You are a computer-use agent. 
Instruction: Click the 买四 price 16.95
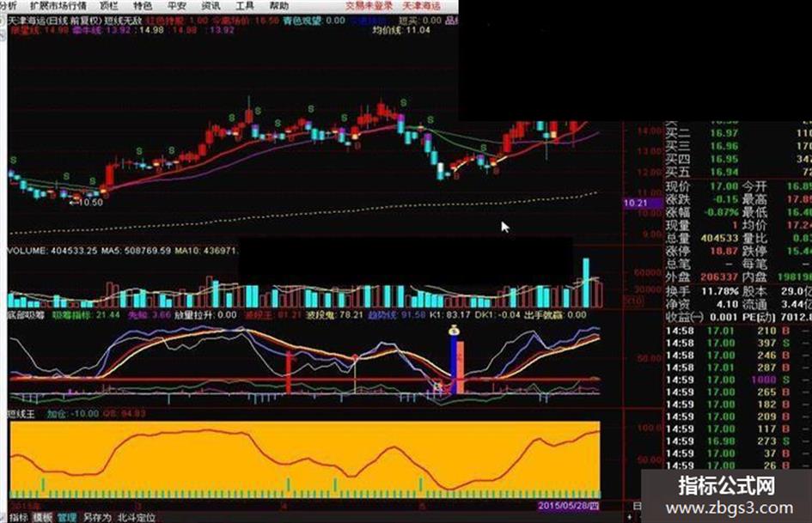(724, 159)
